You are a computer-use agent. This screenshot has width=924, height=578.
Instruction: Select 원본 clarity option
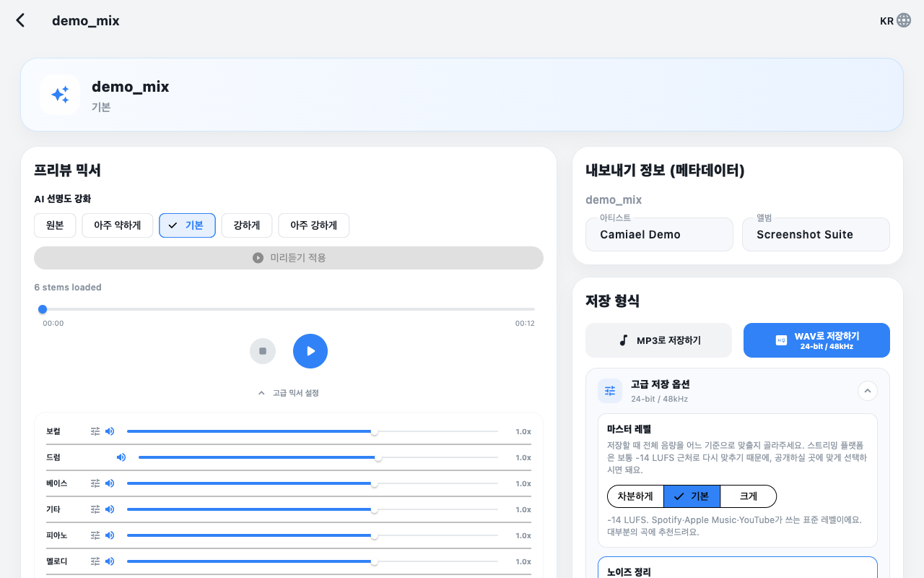click(x=55, y=225)
